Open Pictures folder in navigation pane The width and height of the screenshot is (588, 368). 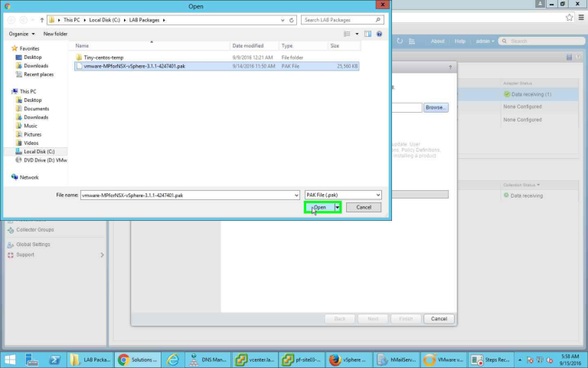[x=33, y=134]
